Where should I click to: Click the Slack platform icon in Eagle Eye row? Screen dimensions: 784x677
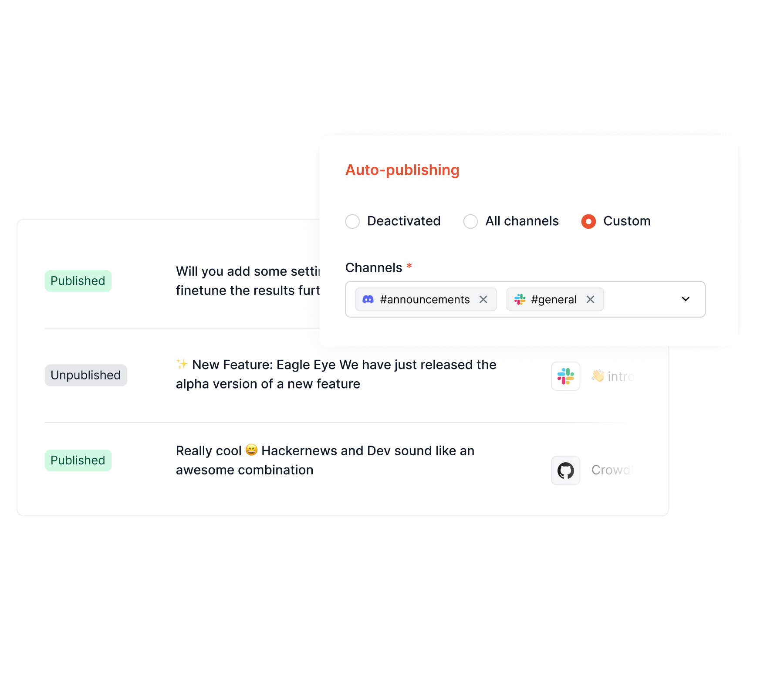(566, 376)
